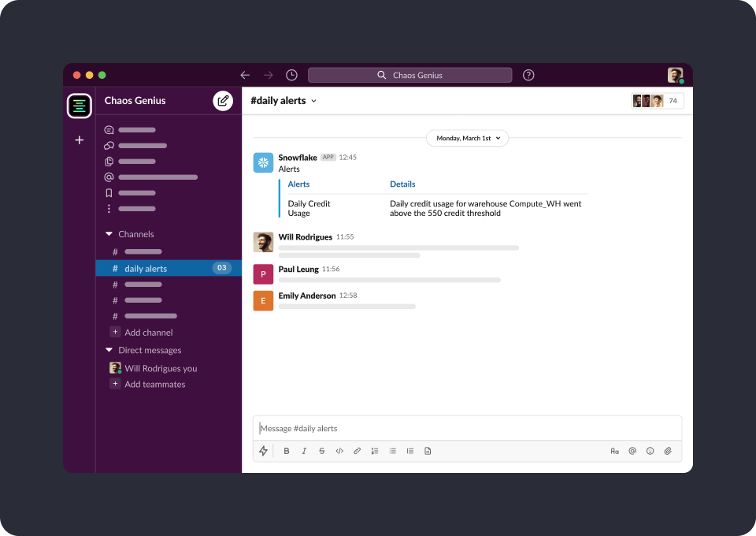The height and width of the screenshot is (536, 756).
Task: Open Mentions & reactions in sidebar
Action: (108, 177)
